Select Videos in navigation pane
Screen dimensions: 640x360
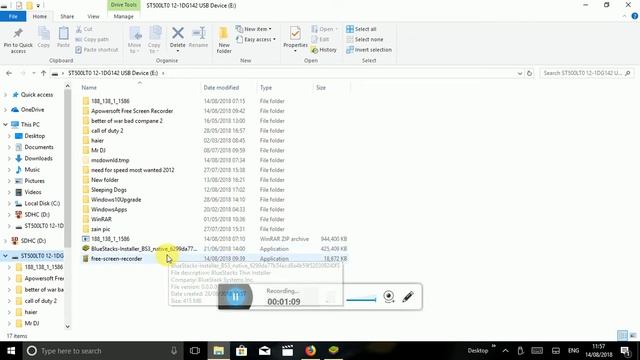[x=33, y=192]
